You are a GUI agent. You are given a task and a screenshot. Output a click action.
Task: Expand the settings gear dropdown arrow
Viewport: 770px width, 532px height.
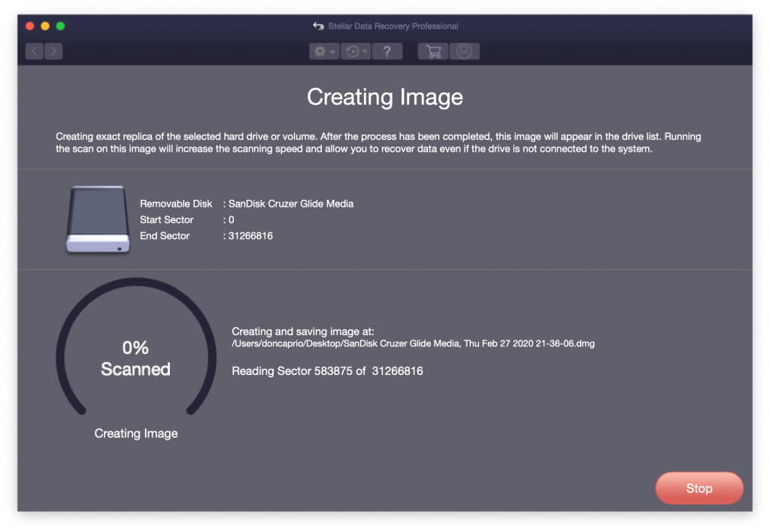(331, 51)
